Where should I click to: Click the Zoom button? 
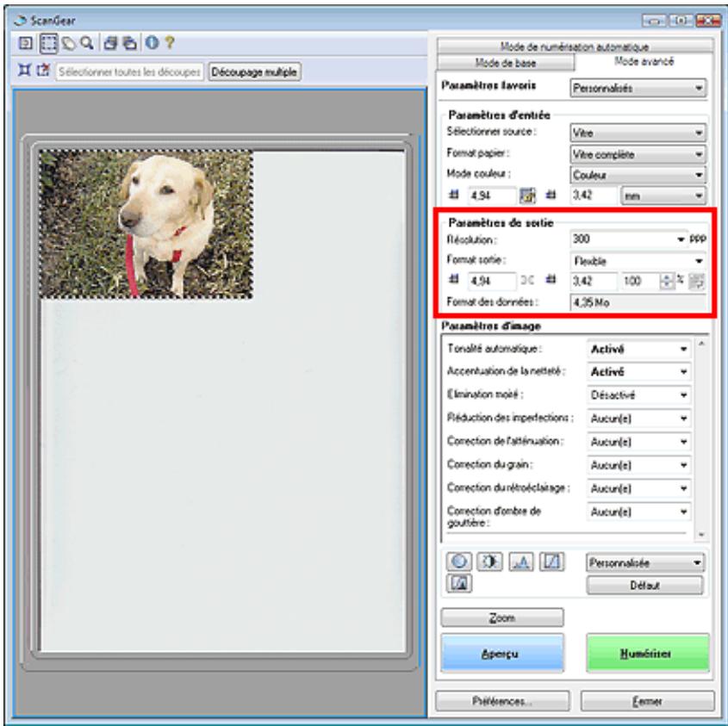(x=502, y=617)
